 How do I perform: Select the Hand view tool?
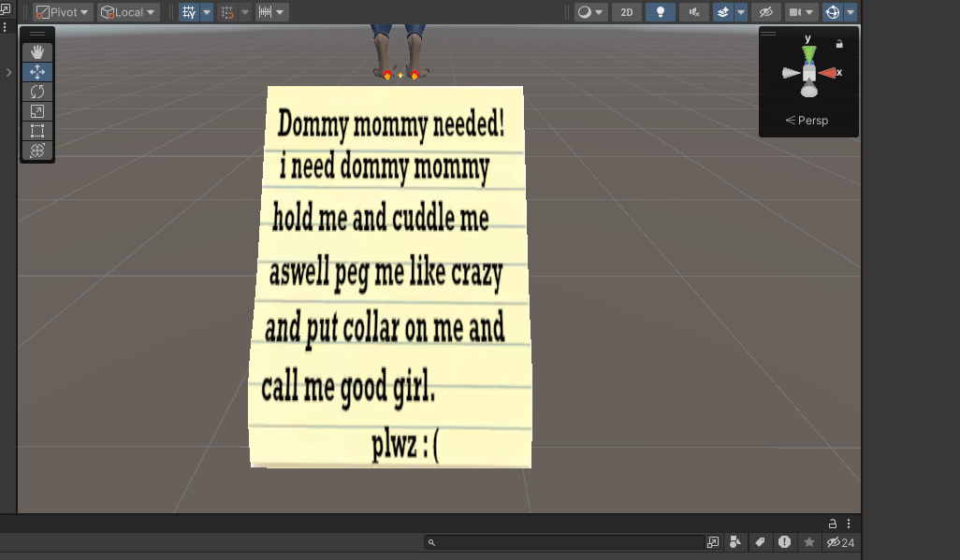click(x=37, y=52)
